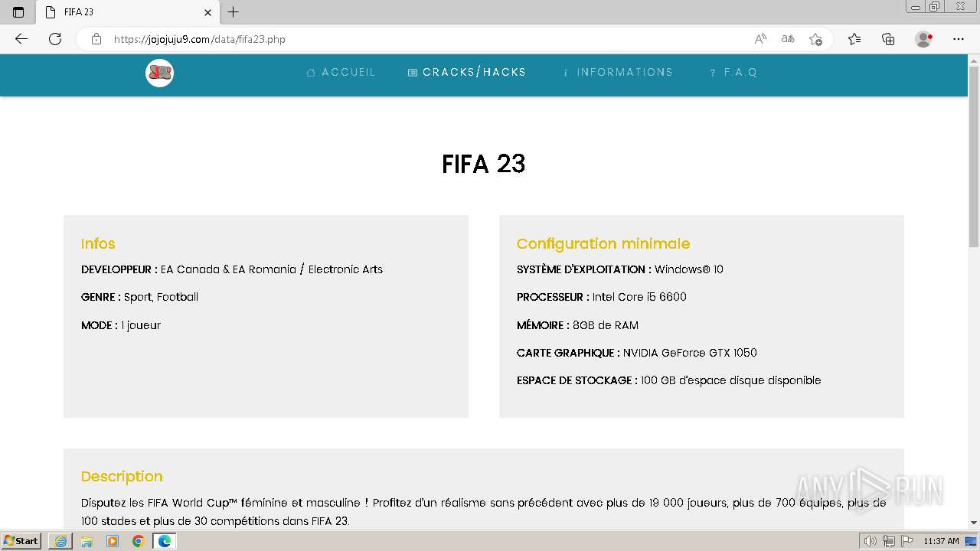Add this page to favorites star icon

coord(815,39)
